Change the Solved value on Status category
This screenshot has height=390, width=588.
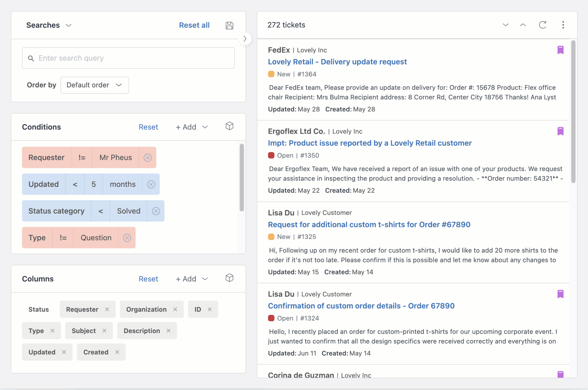(129, 211)
